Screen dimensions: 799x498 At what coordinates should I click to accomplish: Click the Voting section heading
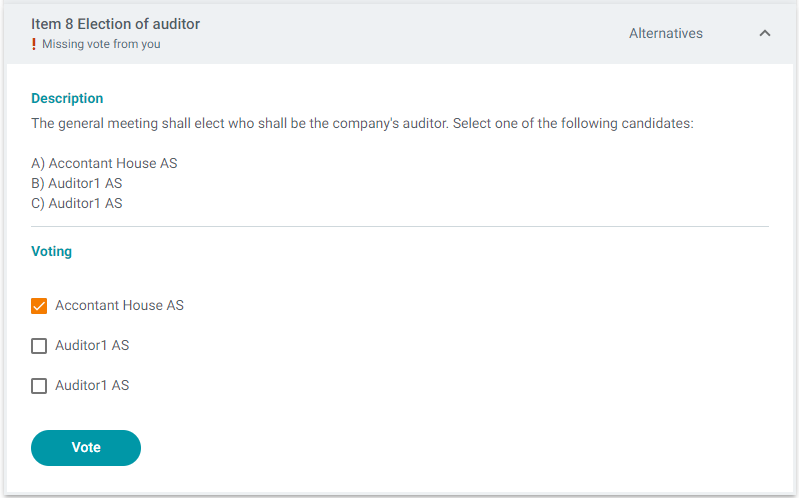coord(51,251)
